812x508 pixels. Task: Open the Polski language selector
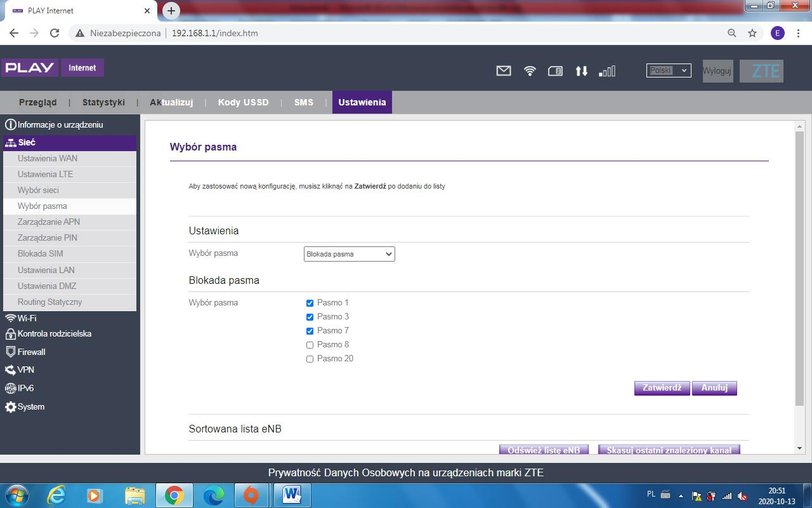(x=668, y=70)
